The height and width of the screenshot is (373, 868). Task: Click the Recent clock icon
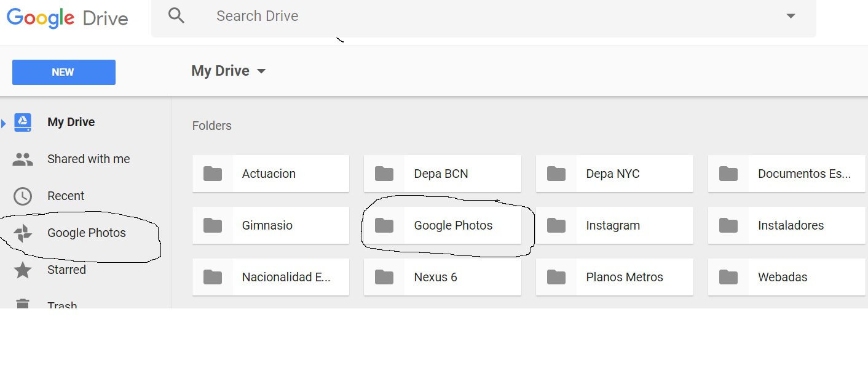click(x=23, y=196)
